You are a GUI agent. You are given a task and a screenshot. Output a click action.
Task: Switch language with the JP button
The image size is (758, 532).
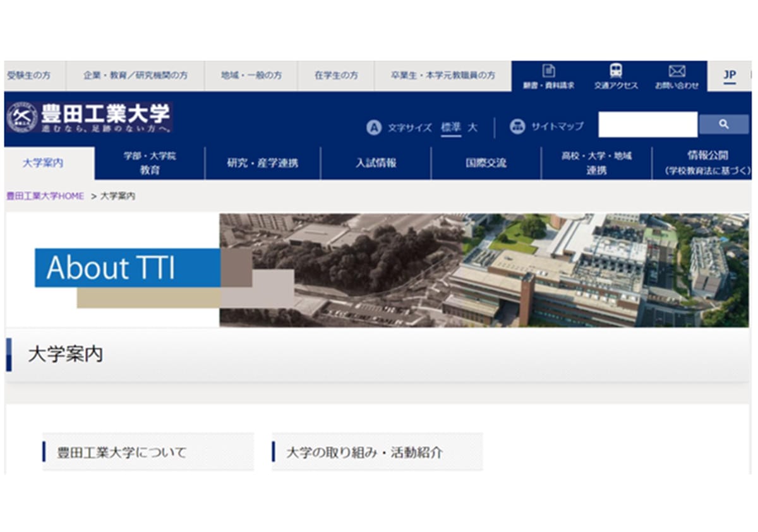coord(730,75)
